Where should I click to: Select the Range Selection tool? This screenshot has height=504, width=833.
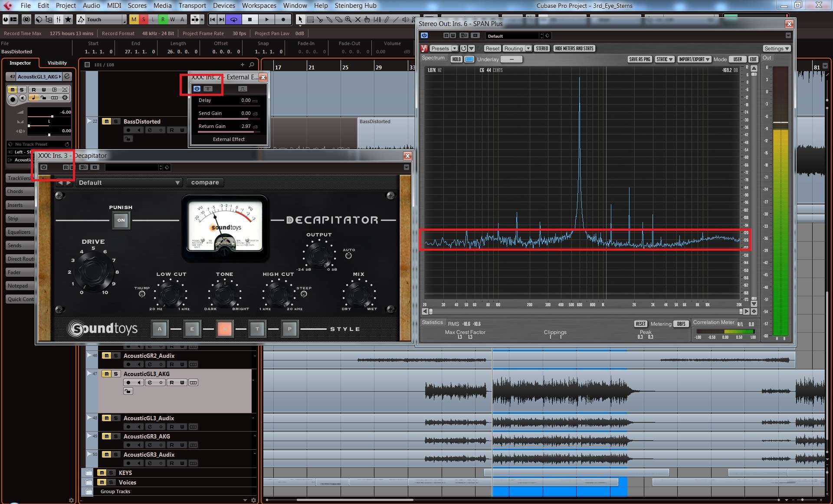click(310, 19)
